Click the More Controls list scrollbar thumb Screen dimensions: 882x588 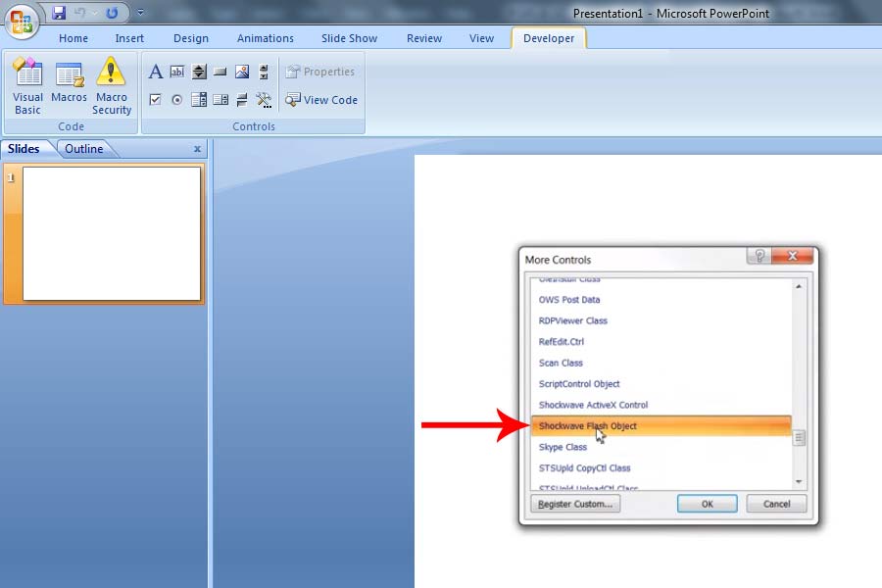click(799, 438)
